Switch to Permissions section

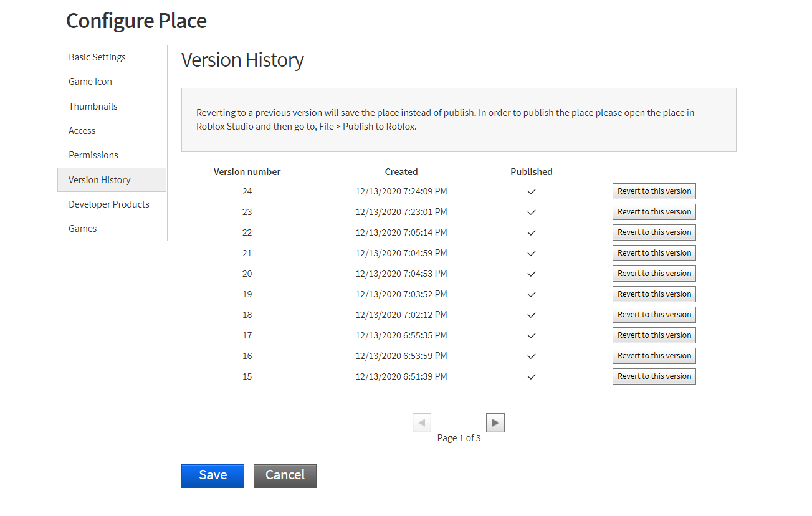[93, 155]
